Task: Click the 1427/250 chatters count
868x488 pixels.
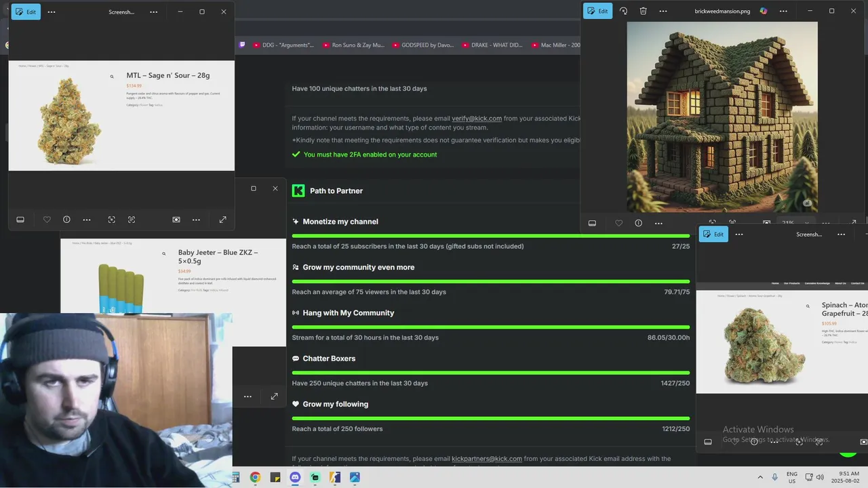Action: point(675,383)
